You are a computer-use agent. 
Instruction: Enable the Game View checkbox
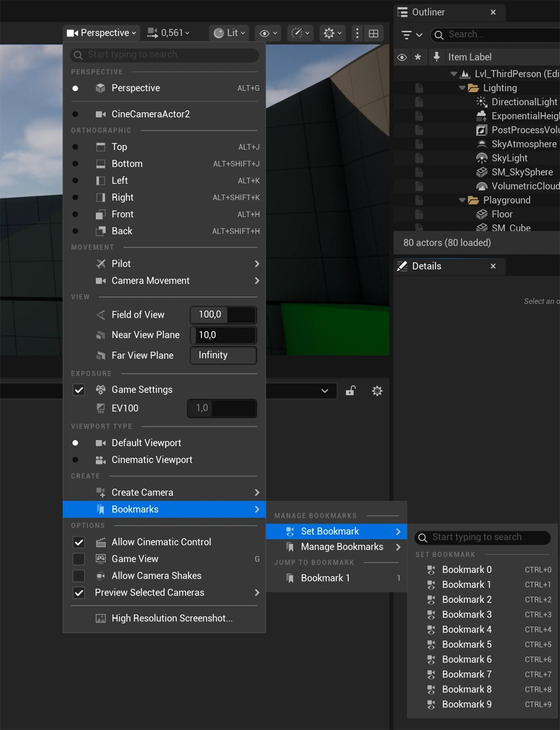coord(79,559)
